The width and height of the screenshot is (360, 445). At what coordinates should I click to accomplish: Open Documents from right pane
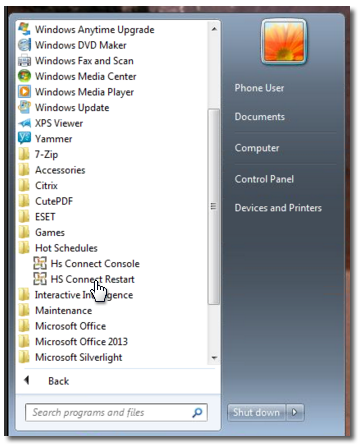(x=260, y=117)
